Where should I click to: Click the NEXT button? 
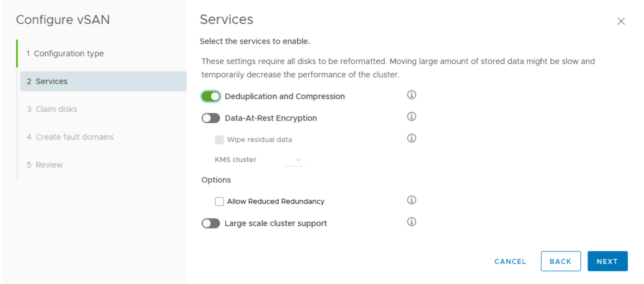pyautogui.click(x=608, y=261)
